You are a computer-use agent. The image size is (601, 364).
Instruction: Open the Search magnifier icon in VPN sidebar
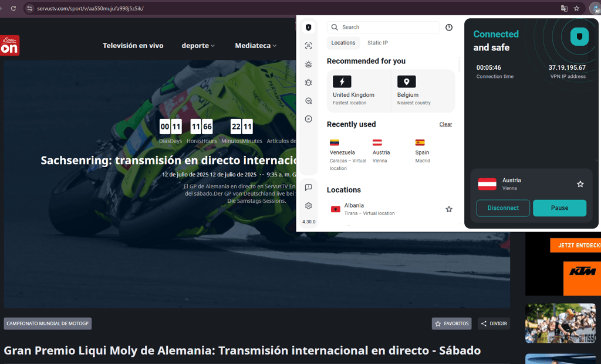coord(309,101)
